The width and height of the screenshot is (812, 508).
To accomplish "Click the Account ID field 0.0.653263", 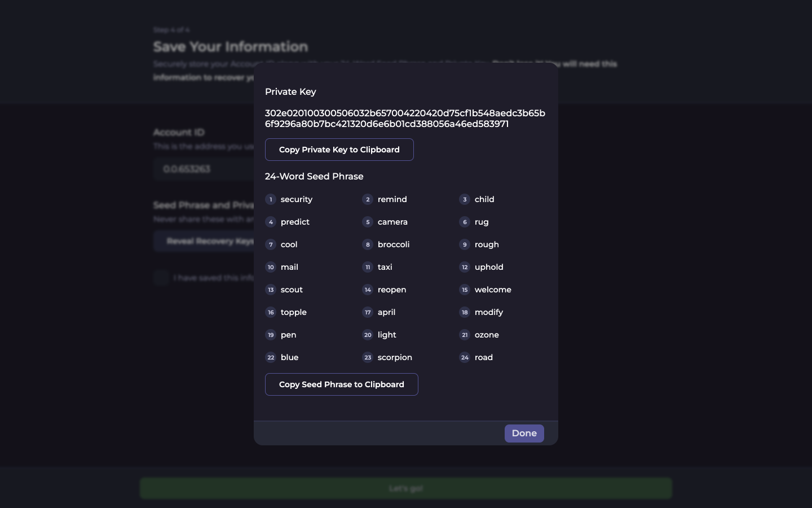I will pyautogui.click(x=203, y=169).
